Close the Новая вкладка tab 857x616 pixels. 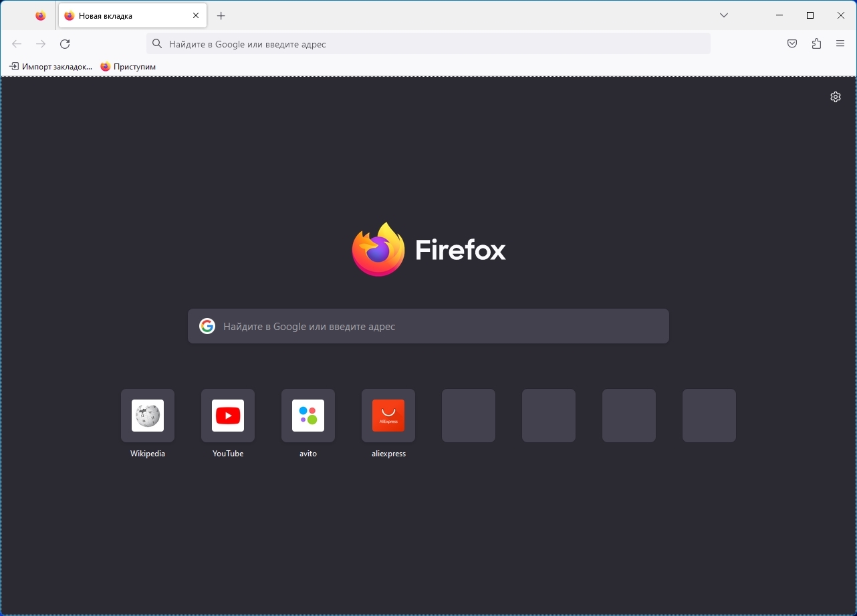[x=196, y=15]
